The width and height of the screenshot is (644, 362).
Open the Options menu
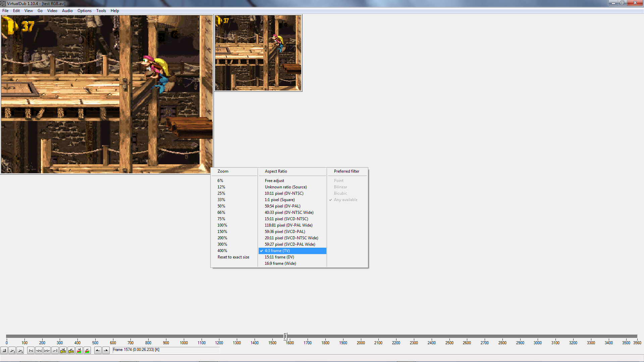pyautogui.click(x=85, y=11)
